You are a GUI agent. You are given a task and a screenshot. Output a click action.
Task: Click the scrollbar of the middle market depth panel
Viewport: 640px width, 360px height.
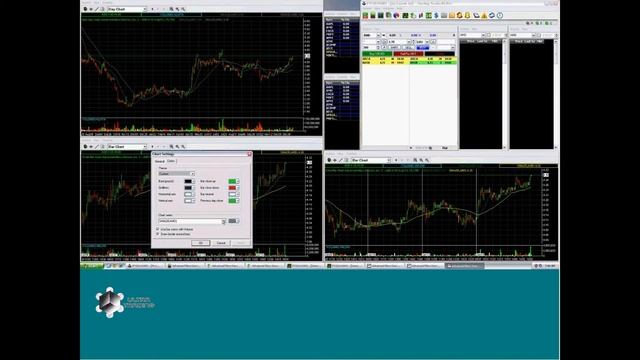tap(504, 94)
